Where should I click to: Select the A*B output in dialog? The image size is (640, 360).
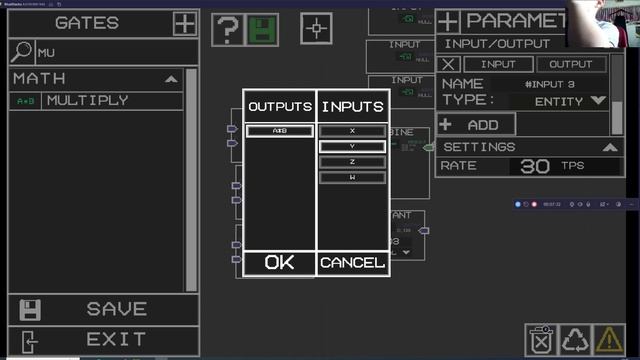pyautogui.click(x=280, y=131)
